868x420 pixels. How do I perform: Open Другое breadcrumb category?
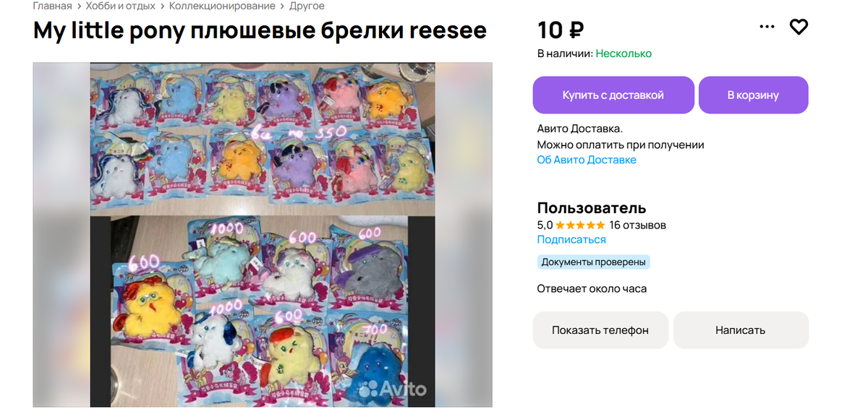[x=307, y=6]
